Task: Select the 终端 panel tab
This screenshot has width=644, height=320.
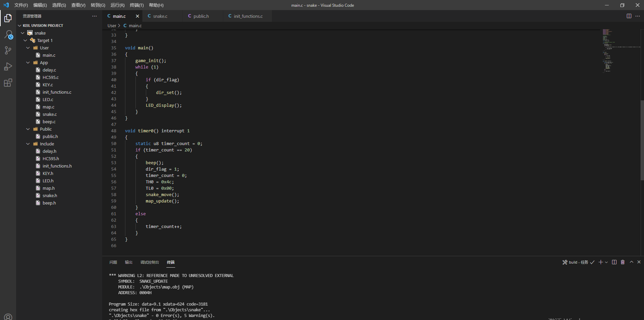Action: [x=171, y=262]
